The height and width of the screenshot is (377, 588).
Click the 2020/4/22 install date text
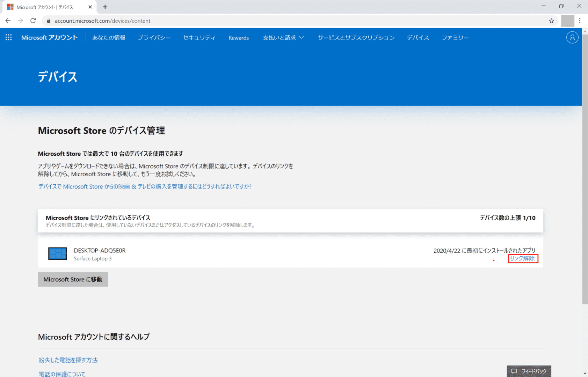pyautogui.click(x=484, y=251)
